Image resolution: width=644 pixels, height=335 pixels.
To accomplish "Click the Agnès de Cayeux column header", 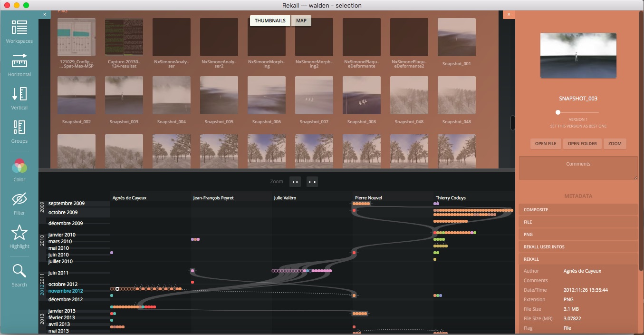I will click(x=129, y=197).
